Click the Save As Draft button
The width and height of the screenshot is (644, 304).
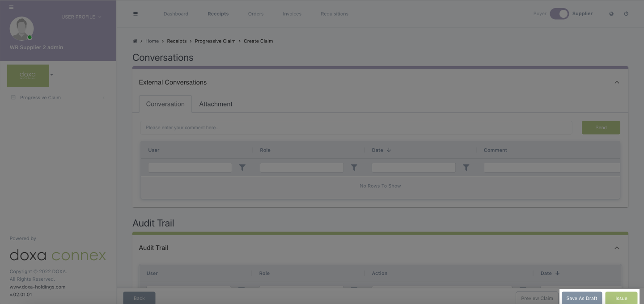(581, 298)
